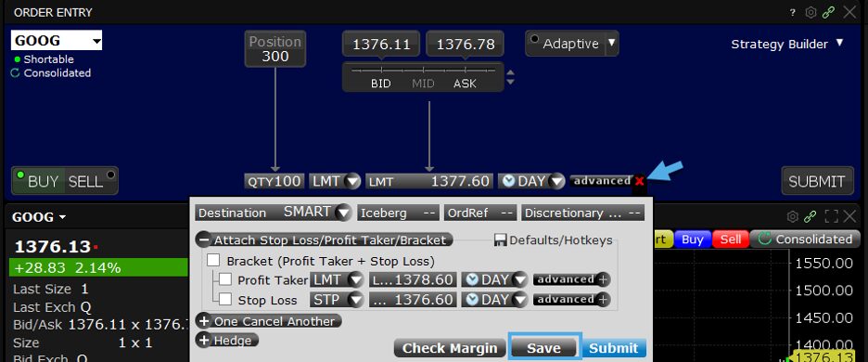The height and width of the screenshot is (362, 868).
Task: Open Order Entry settings gear icon
Action: click(811, 12)
